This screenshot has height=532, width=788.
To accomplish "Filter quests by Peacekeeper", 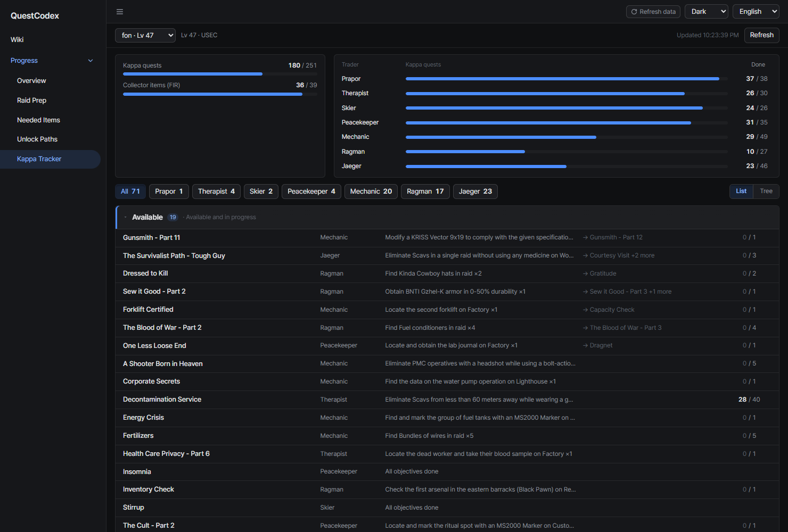I will click(311, 192).
